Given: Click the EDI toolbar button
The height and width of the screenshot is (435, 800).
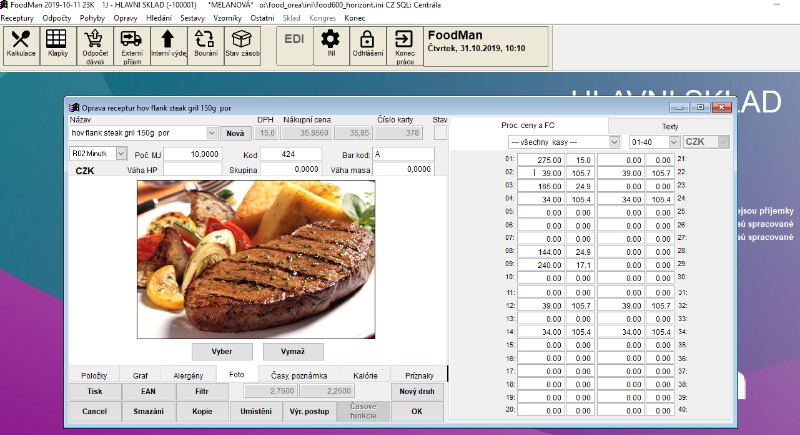Looking at the screenshot, I should (x=294, y=46).
